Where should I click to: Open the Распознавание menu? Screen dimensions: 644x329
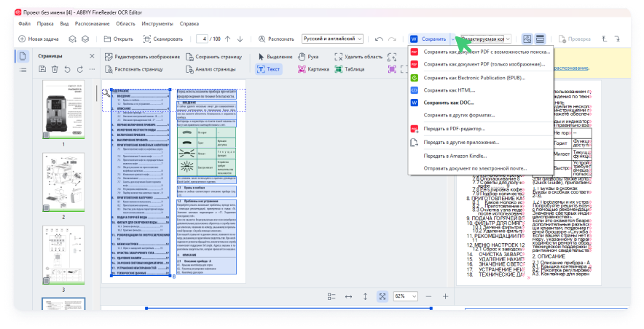92,24
